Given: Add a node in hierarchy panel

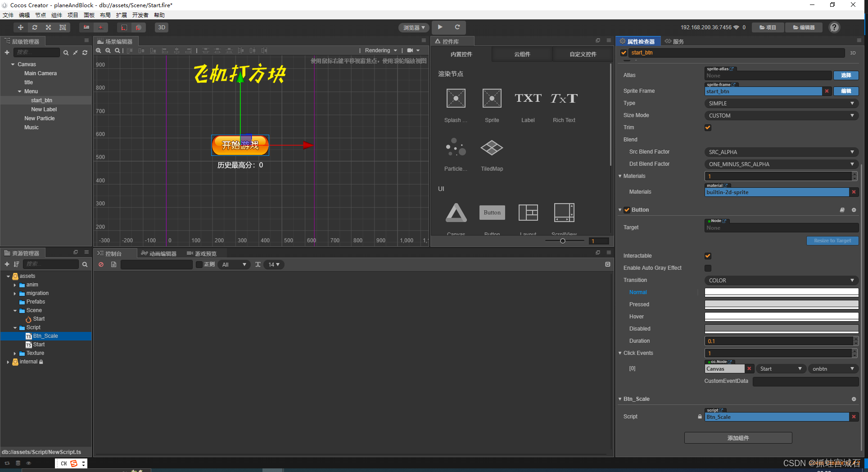Looking at the screenshot, I should pos(7,53).
